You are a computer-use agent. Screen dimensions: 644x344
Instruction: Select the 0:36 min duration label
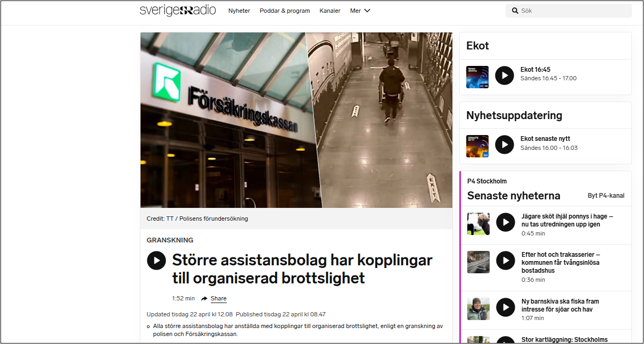(x=533, y=280)
